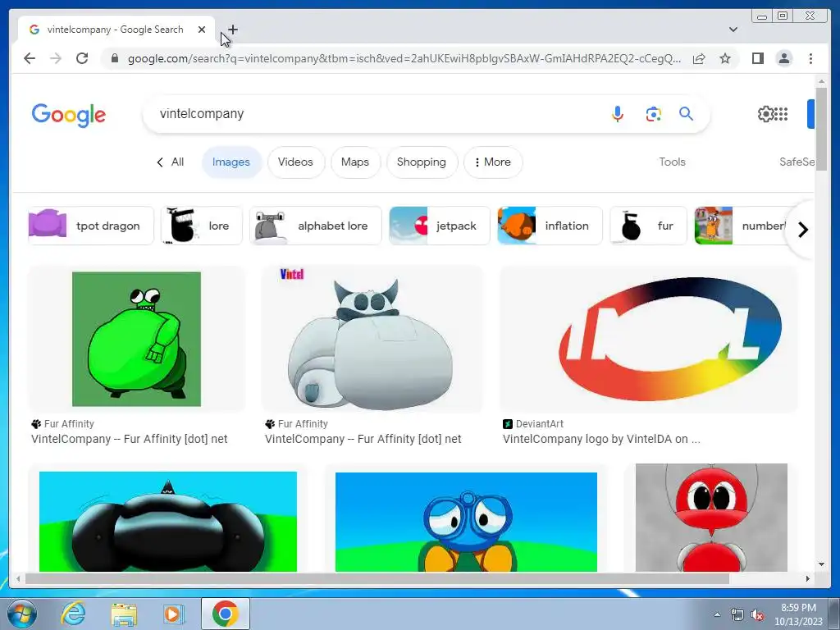Screen dimensions: 840x630
Task: Close the vintelcompany Google Search tab
Action: pyautogui.click(x=202, y=30)
